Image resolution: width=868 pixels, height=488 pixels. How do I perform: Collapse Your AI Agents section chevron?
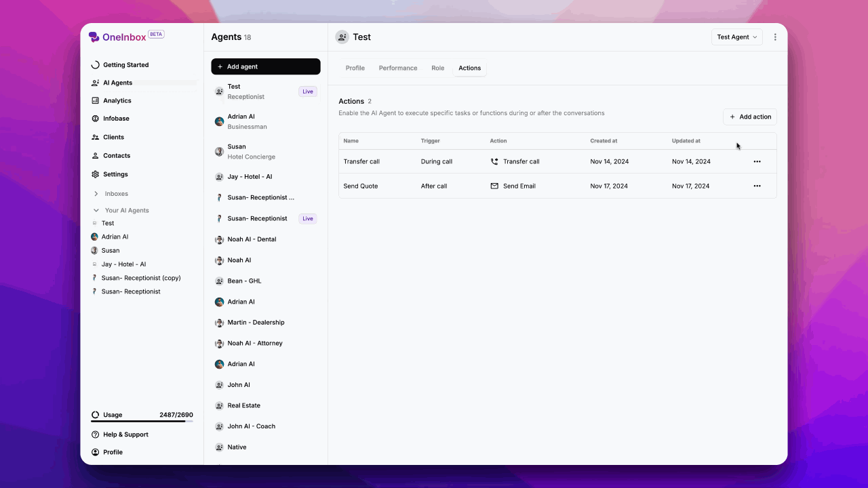coord(96,210)
